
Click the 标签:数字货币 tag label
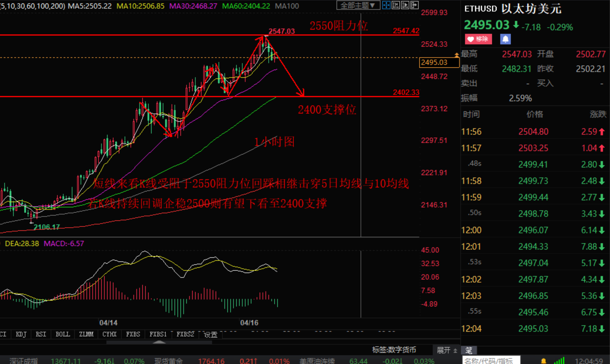[x=394, y=350]
